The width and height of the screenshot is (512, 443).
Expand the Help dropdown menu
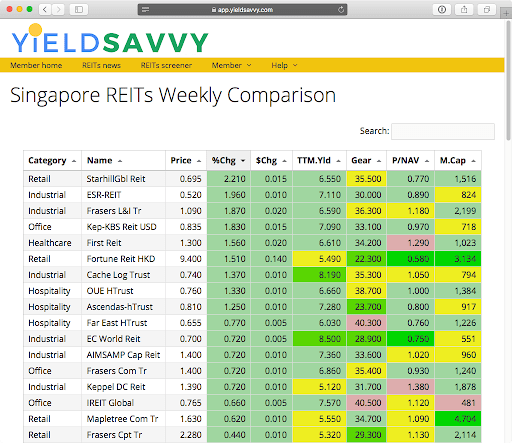[284, 65]
